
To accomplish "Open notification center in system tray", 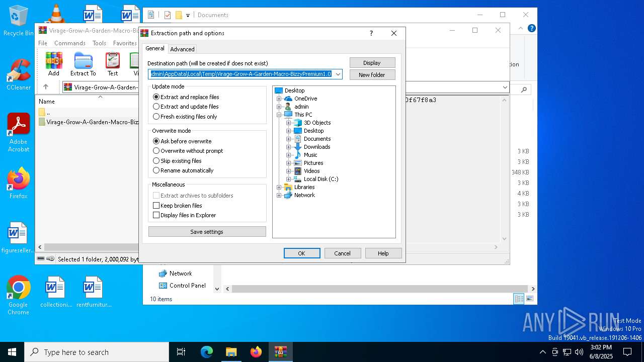I will [x=627, y=352].
